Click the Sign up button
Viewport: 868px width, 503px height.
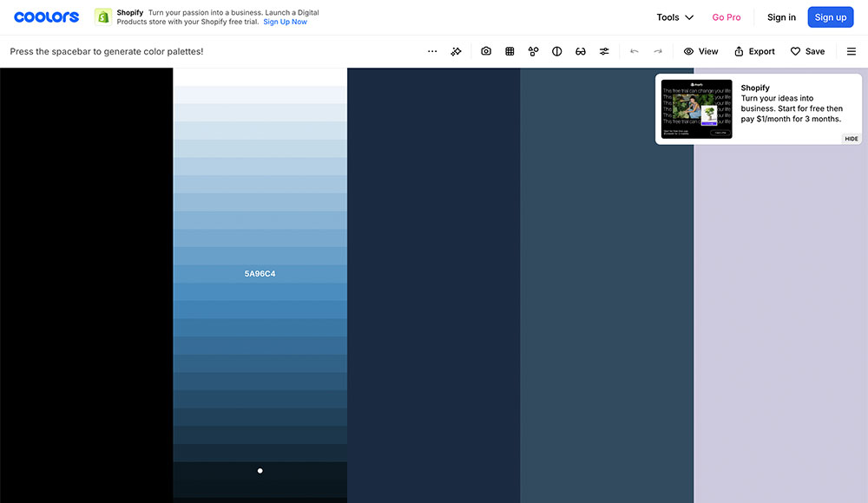[831, 17]
